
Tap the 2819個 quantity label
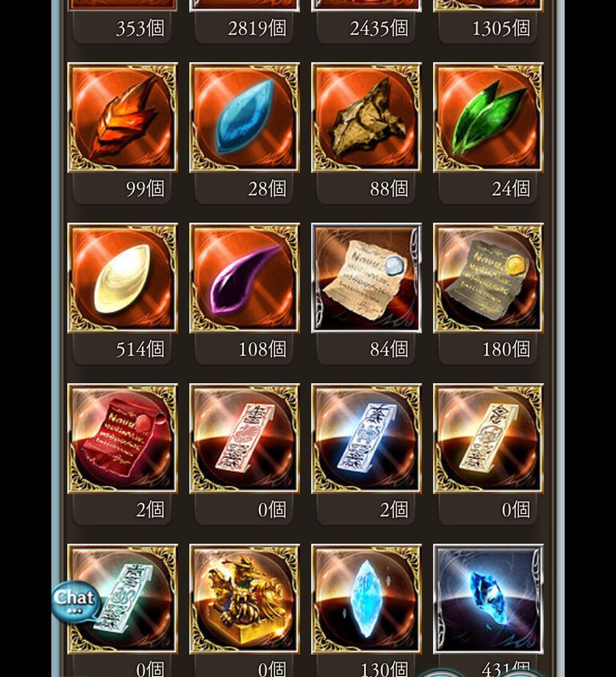click(257, 28)
